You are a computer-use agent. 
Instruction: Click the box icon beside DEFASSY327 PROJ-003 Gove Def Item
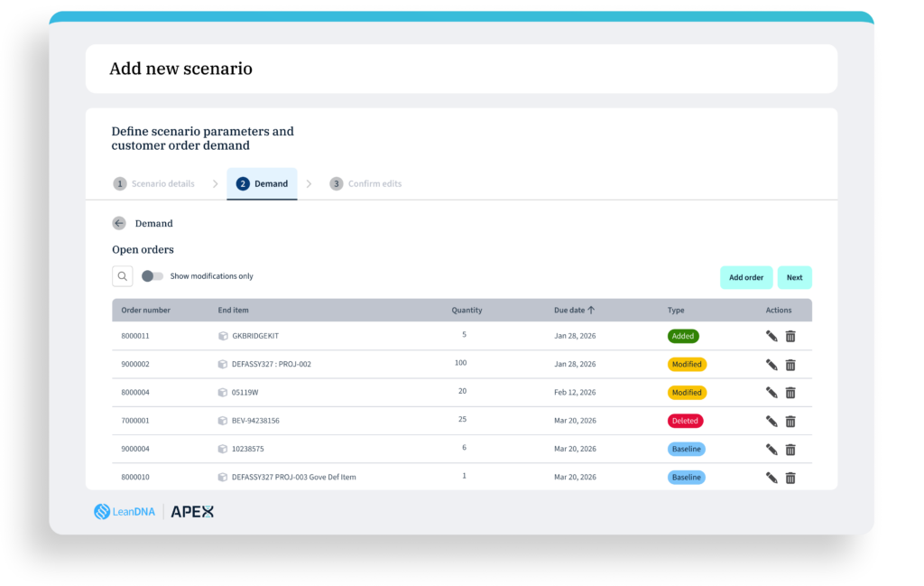(x=223, y=478)
